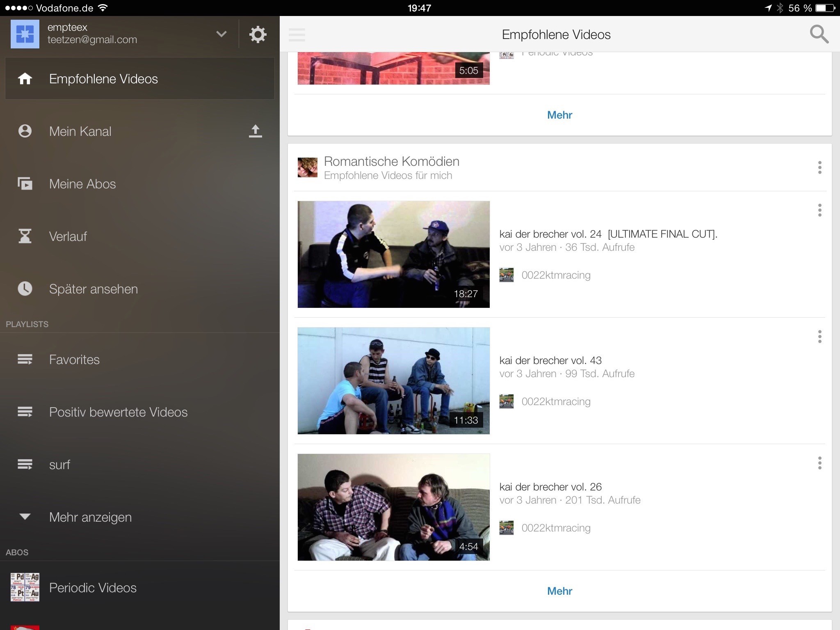Viewport: 840px width, 630px height.
Task: Click the hourglass icon for Verlauf
Action: coord(25,236)
